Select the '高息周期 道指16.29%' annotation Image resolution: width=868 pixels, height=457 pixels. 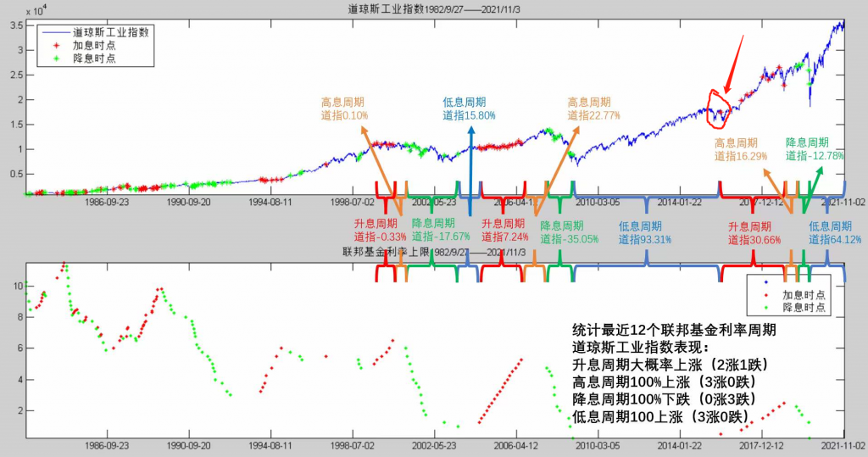pos(741,149)
